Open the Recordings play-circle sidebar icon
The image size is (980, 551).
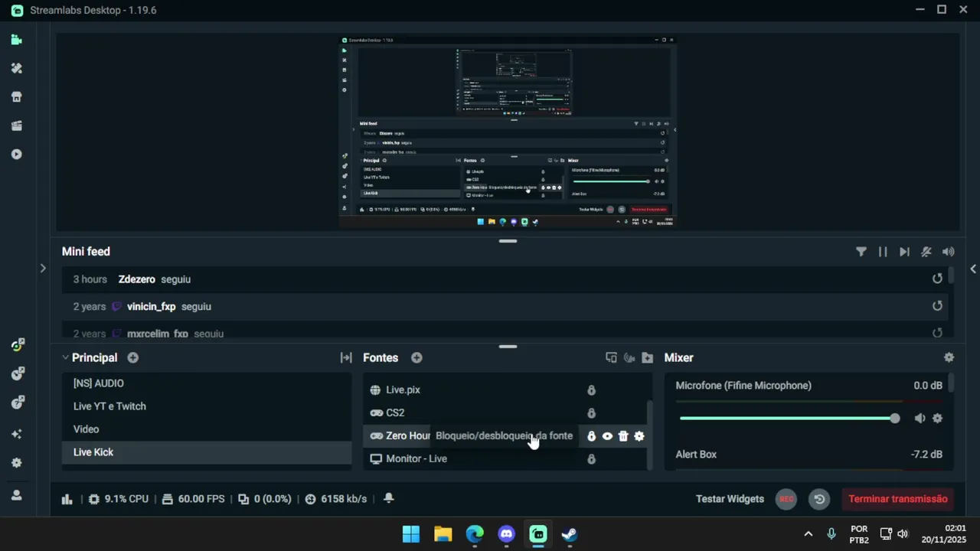17,155
